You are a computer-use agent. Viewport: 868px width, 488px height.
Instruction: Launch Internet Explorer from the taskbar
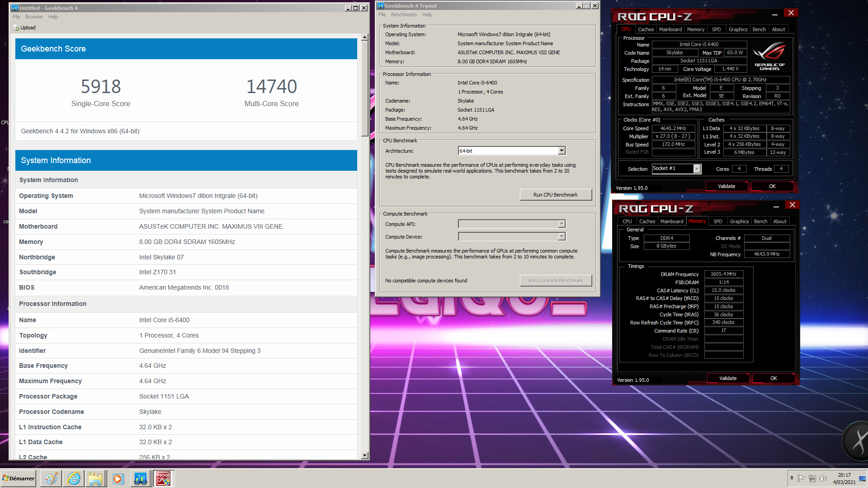[74, 479]
